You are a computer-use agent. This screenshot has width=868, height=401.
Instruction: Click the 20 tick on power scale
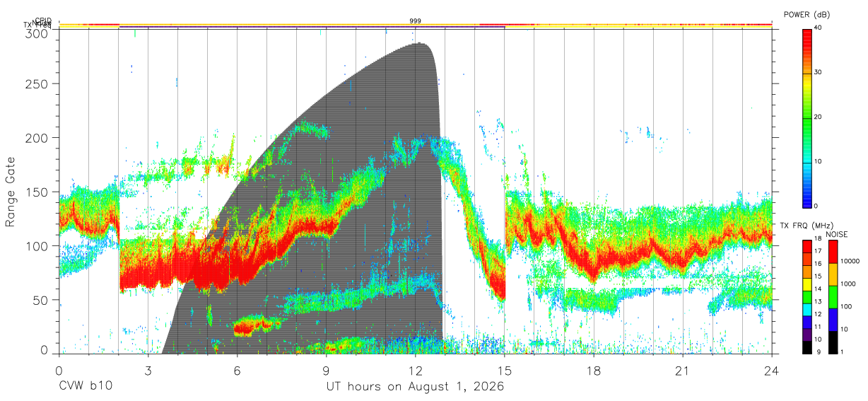pos(817,117)
